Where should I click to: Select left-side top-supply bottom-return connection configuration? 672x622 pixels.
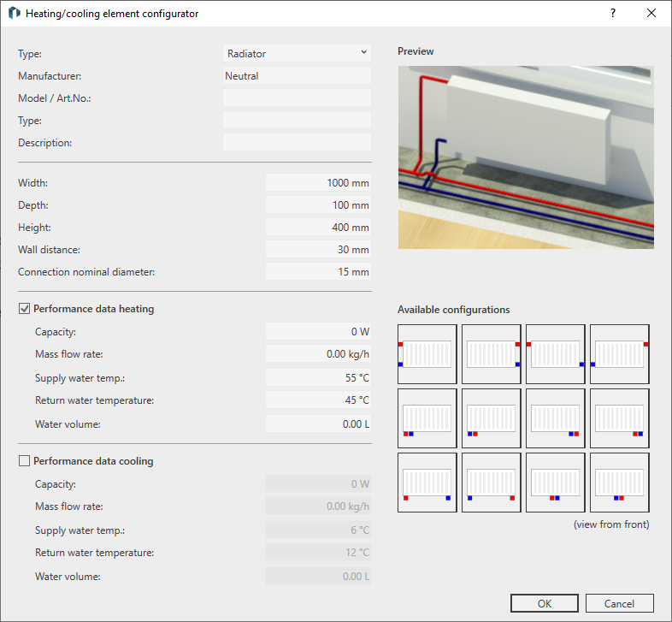pos(427,354)
